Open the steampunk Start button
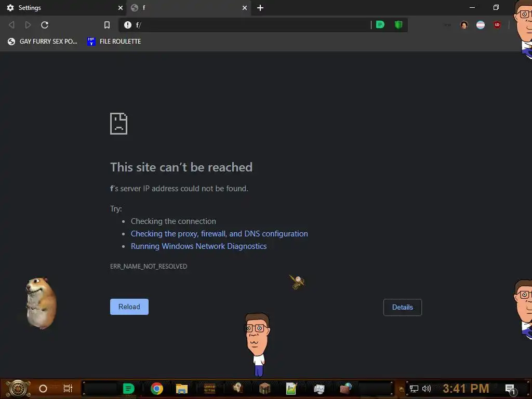This screenshot has width=532, height=399. pos(18,389)
